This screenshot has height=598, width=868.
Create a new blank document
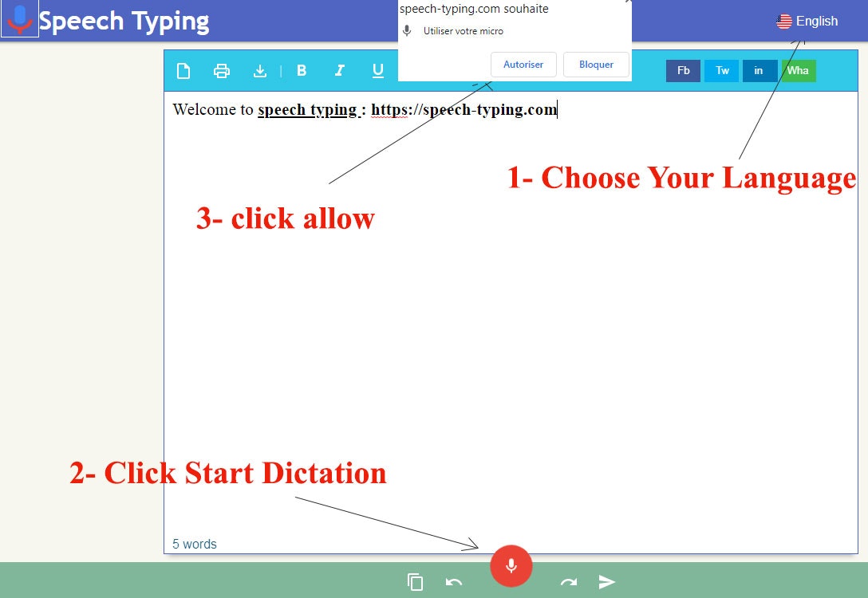pos(183,71)
